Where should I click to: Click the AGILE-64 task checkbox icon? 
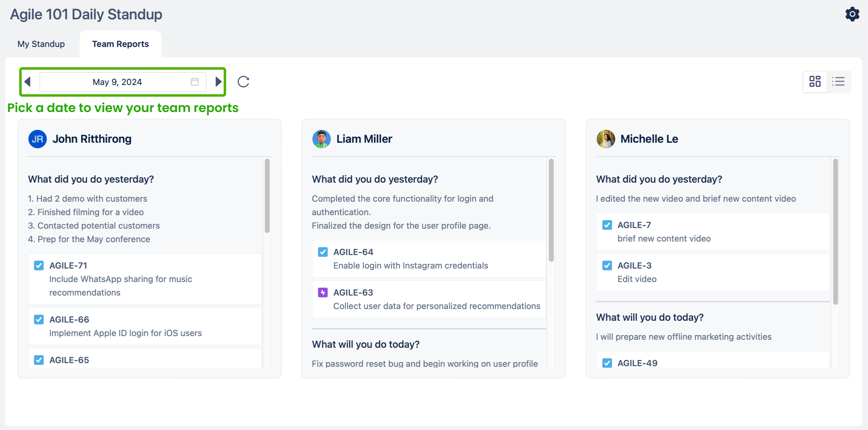[323, 252]
